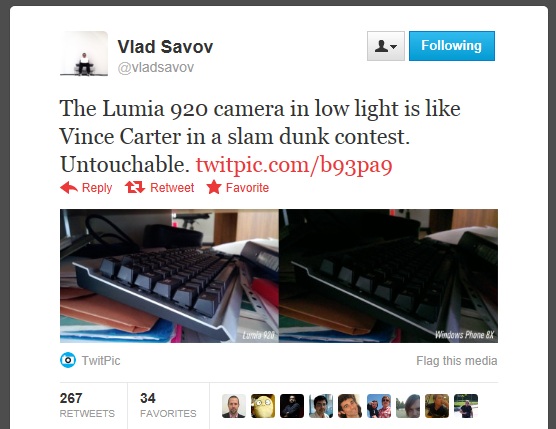Click the Retweet arrows icon
The image size is (556, 429).
(x=135, y=187)
